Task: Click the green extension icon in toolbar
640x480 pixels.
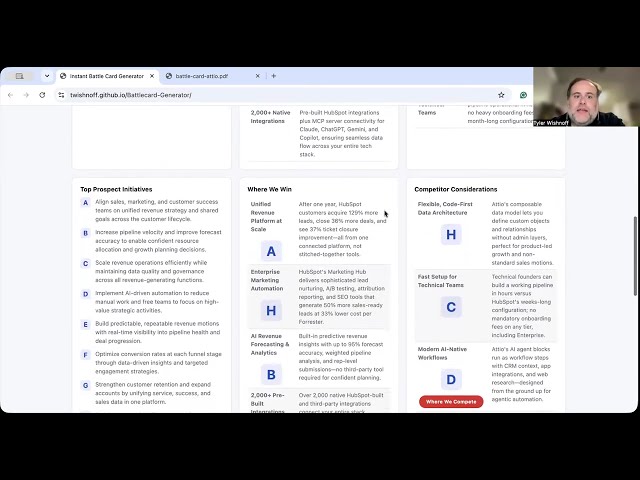Action: click(x=523, y=95)
